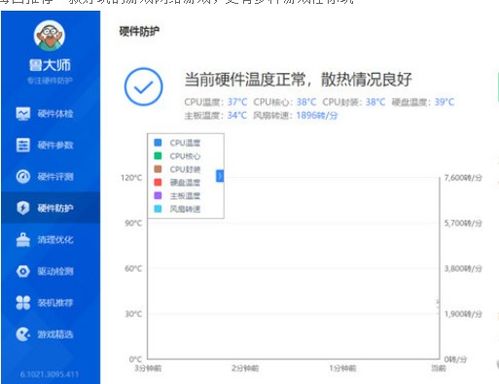Toggle the CPU封装 brown legend swatch
The height and width of the screenshot is (384, 499).
[158, 169]
